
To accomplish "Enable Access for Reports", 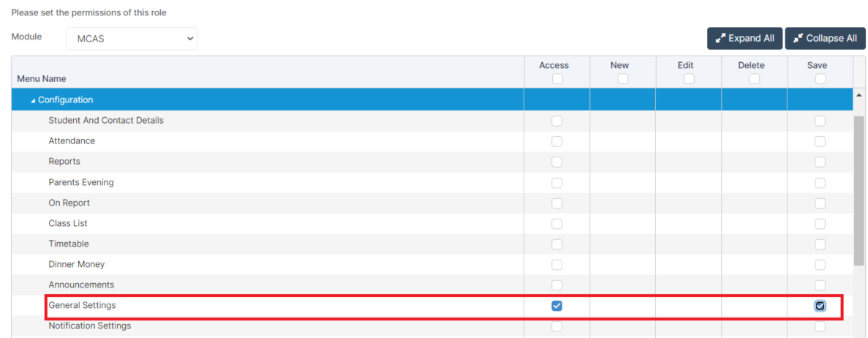I will coord(557,162).
